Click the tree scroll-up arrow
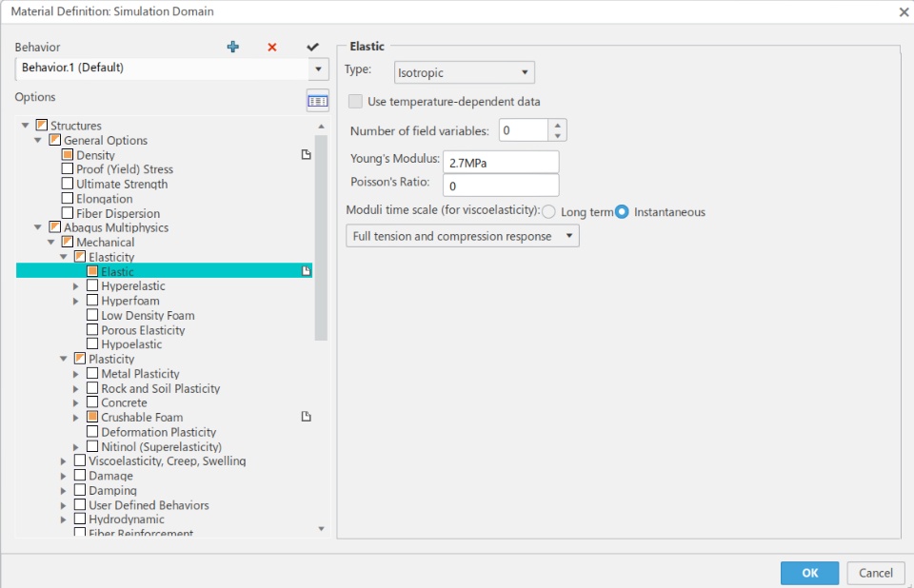Image resolution: width=914 pixels, height=588 pixels. click(x=321, y=127)
